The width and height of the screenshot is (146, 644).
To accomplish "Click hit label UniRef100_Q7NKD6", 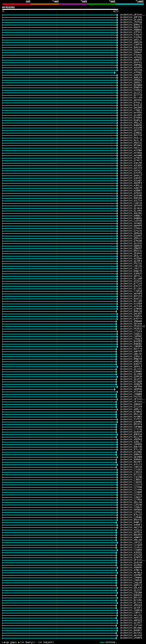I will 131,309.
